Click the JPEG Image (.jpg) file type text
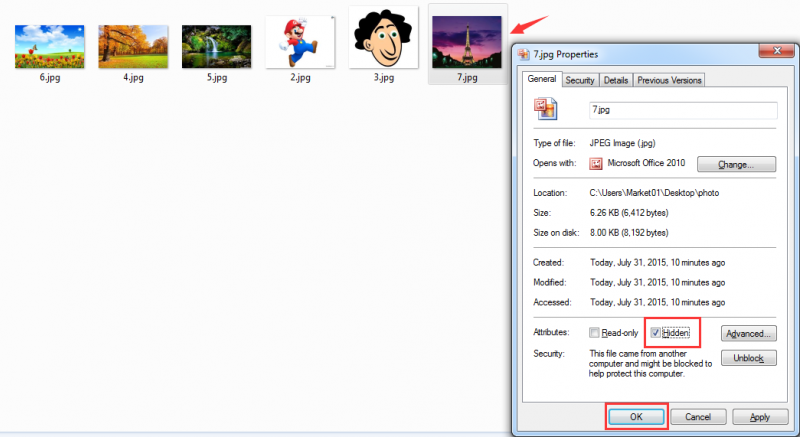Image resolution: width=800 pixels, height=437 pixels. pyautogui.click(x=622, y=143)
